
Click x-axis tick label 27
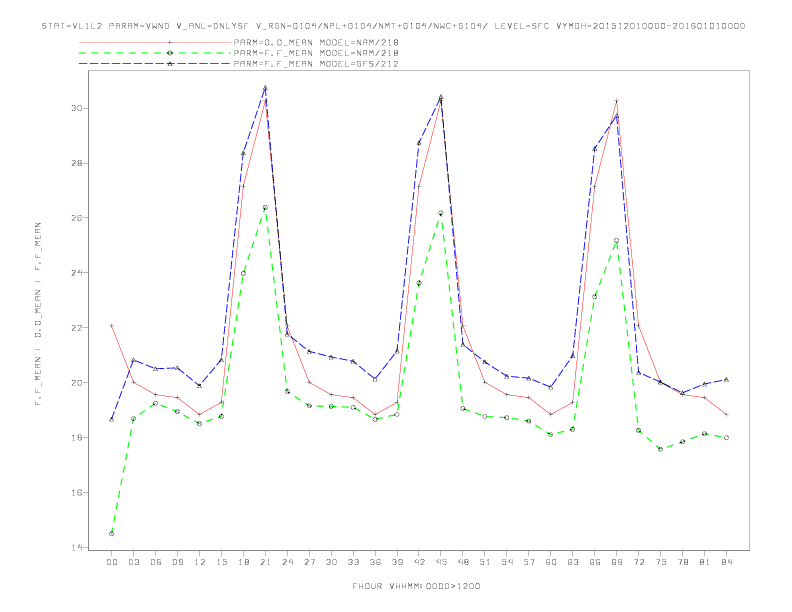click(x=309, y=562)
